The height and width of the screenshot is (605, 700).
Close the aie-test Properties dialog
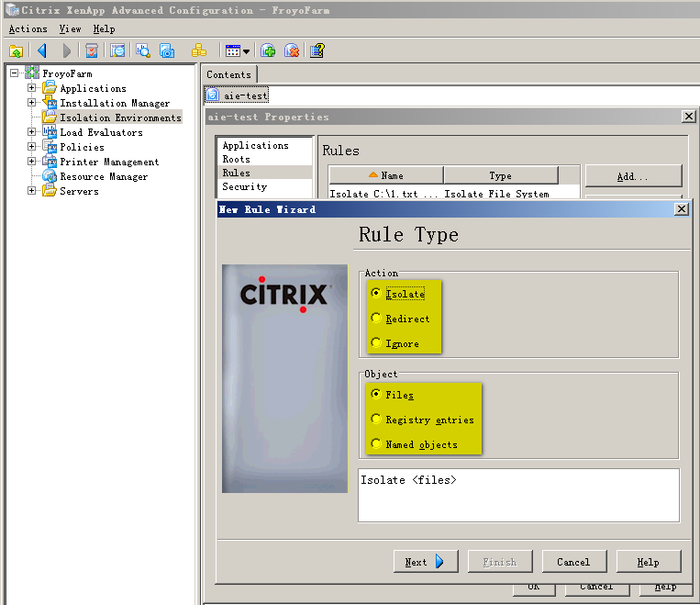(x=689, y=117)
